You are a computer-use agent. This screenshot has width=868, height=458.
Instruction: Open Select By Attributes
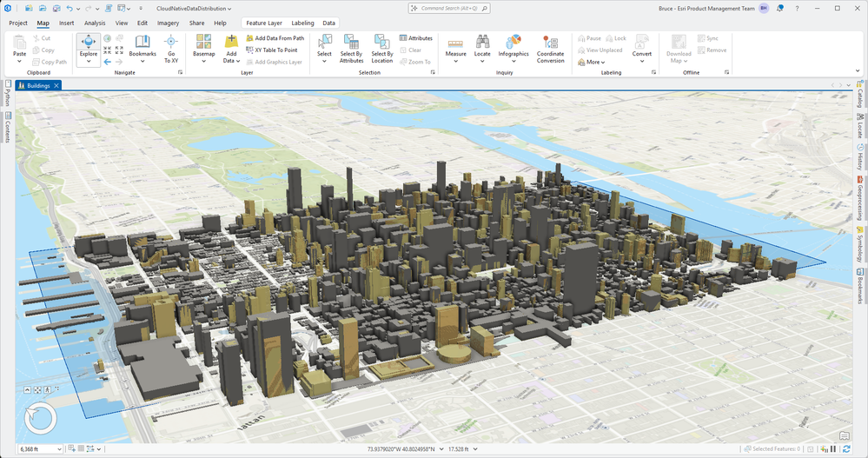[352, 49]
